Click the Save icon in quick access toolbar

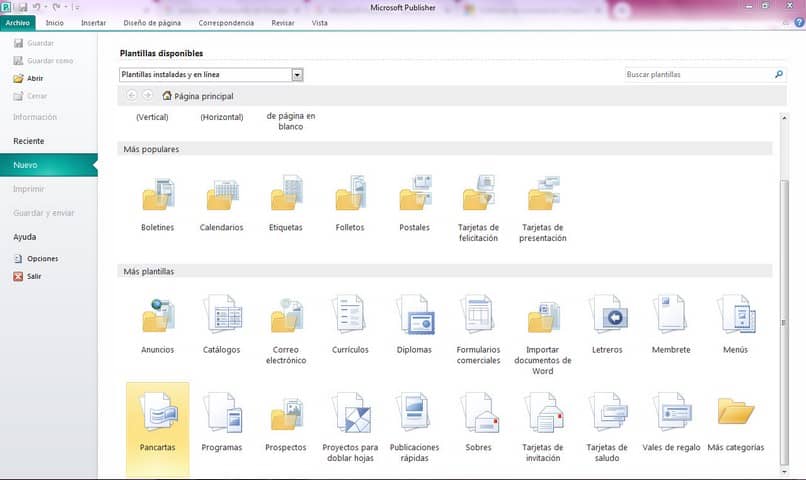point(21,7)
